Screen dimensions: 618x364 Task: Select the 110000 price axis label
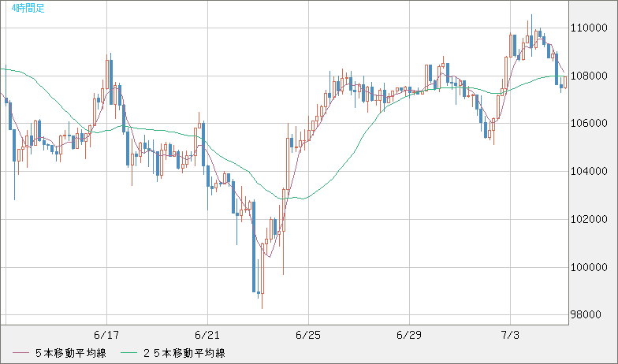point(589,28)
